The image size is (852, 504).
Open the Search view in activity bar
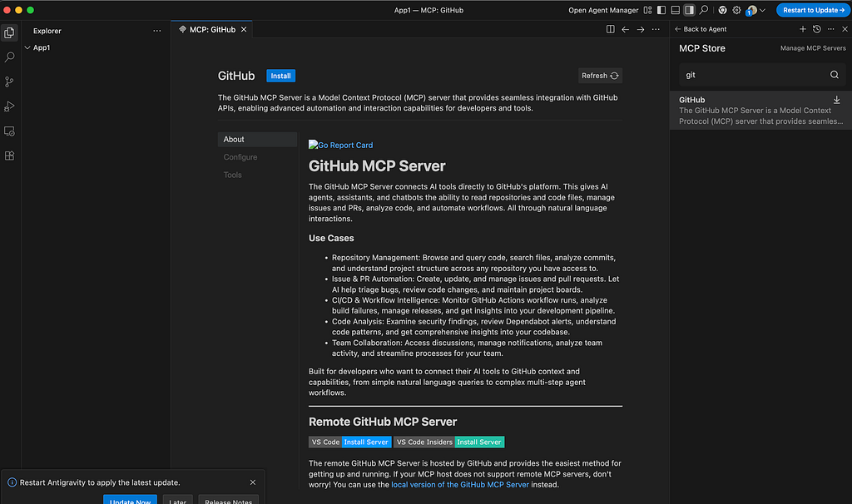tap(9, 57)
